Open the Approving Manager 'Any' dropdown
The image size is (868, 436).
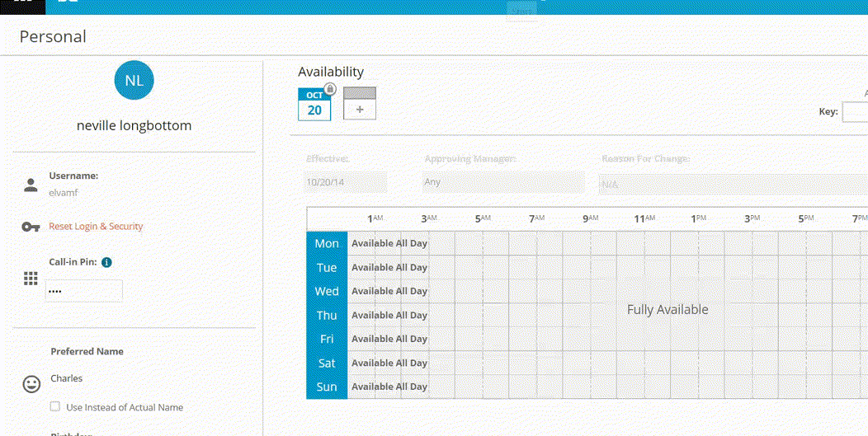click(x=502, y=182)
